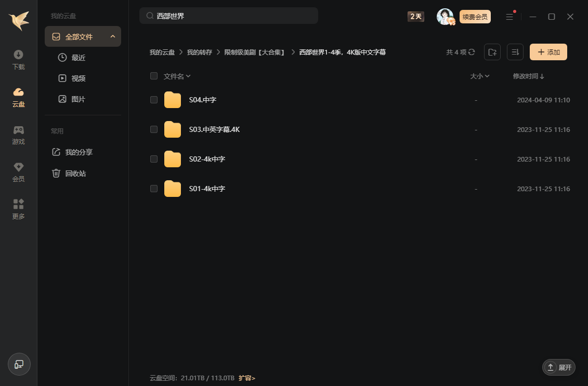
Task: Toggle the select-all checkbox beside 文件名
Action: pyautogui.click(x=154, y=76)
